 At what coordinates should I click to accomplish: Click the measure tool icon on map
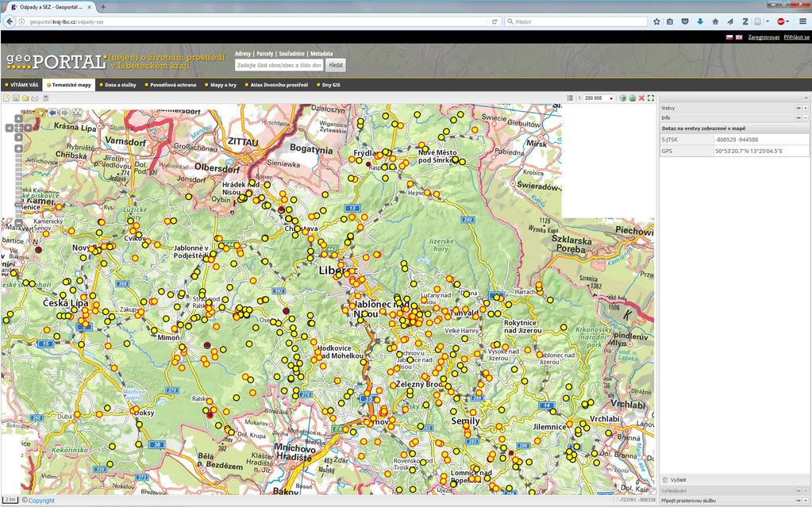(x=77, y=113)
